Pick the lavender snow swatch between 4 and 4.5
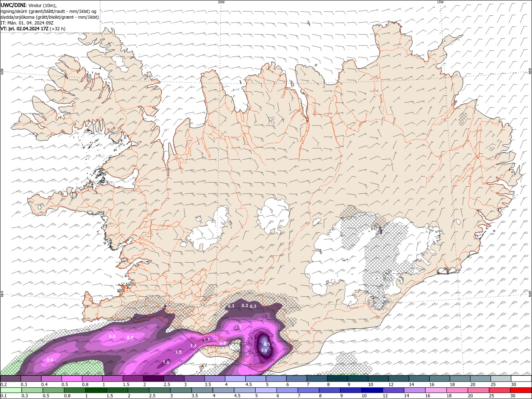The image size is (532, 399). (235, 379)
